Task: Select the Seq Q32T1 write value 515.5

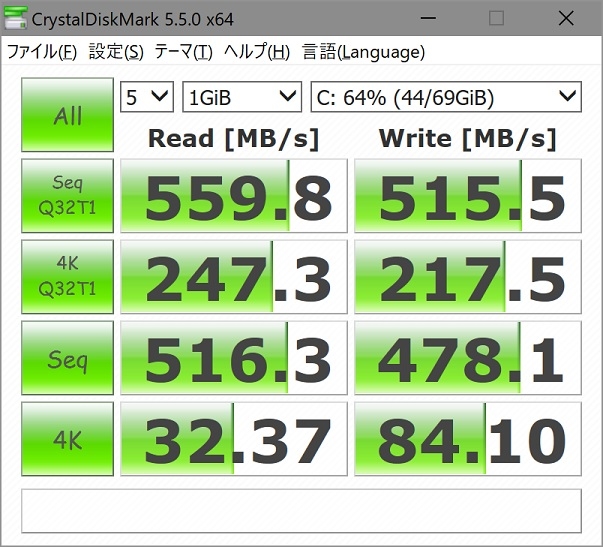Action: [468, 195]
